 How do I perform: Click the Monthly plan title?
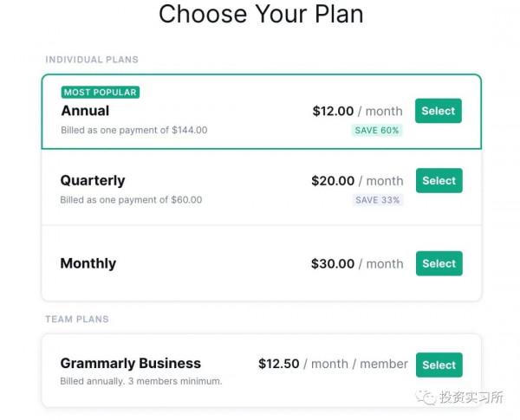[x=88, y=263]
